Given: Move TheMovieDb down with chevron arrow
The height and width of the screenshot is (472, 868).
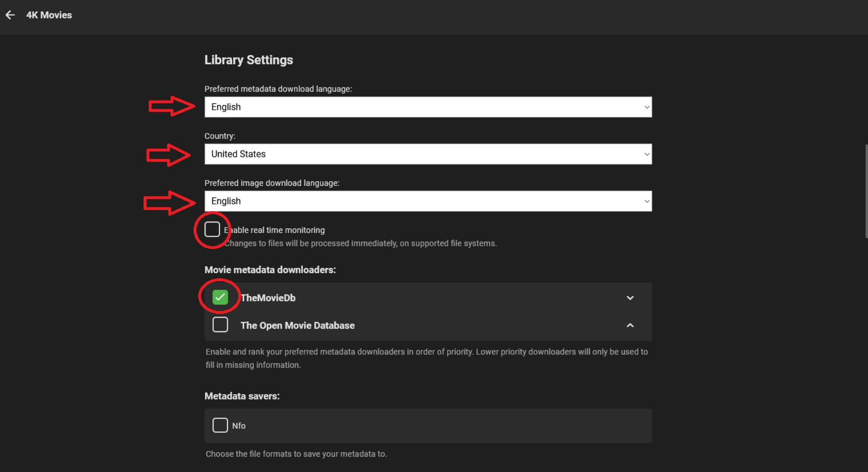Looking at the screenshot, I should coord(630,298).
